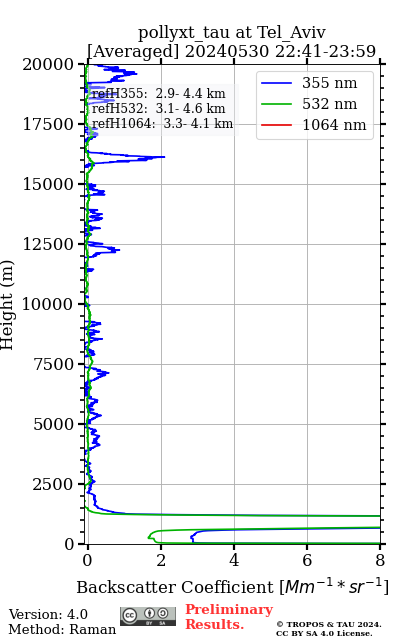Image resolution: width=400 pixels, height=640 pixels.
Task: Click the Backscatter Coefficient axis label
Action: click(232, 587)
